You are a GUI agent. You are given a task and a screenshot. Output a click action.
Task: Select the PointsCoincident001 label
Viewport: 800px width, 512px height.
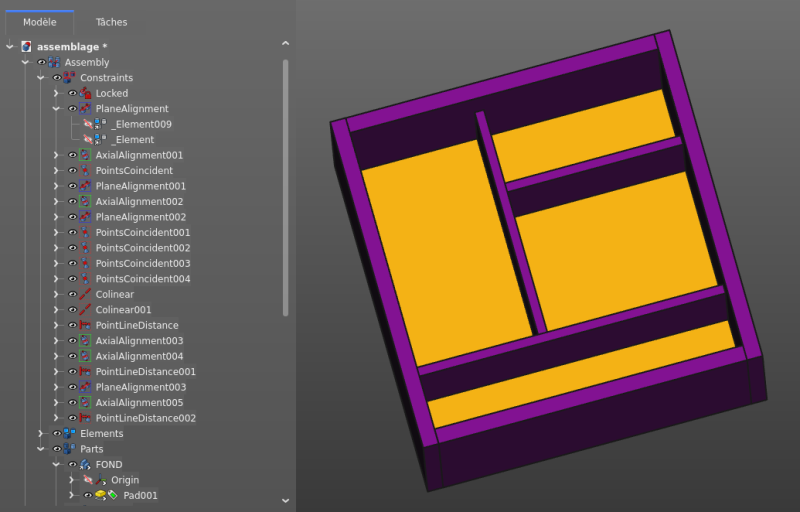(143, 233)
